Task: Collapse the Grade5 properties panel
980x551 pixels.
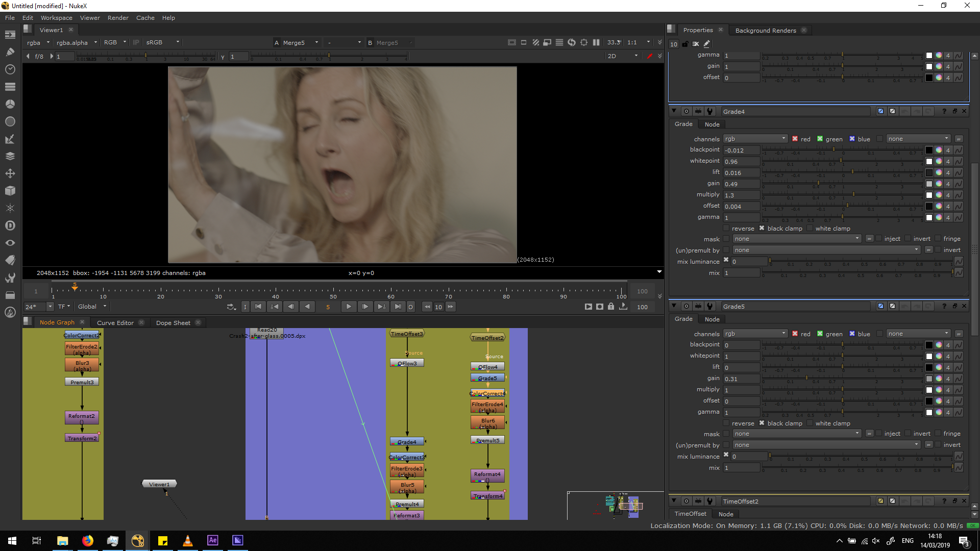Action: tap(674, 306)
